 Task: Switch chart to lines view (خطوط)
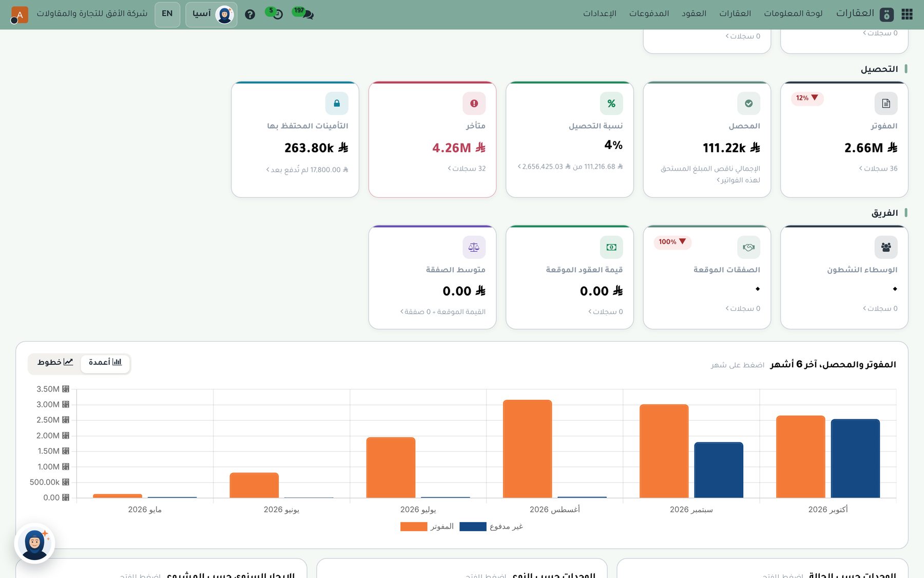[x=55, y=363]
